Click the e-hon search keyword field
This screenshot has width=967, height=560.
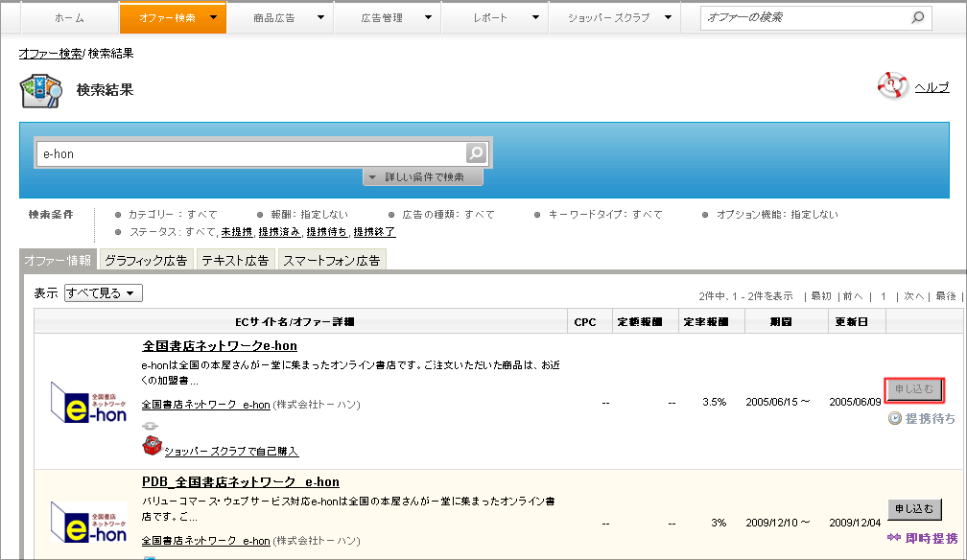(x=251, y=153)
